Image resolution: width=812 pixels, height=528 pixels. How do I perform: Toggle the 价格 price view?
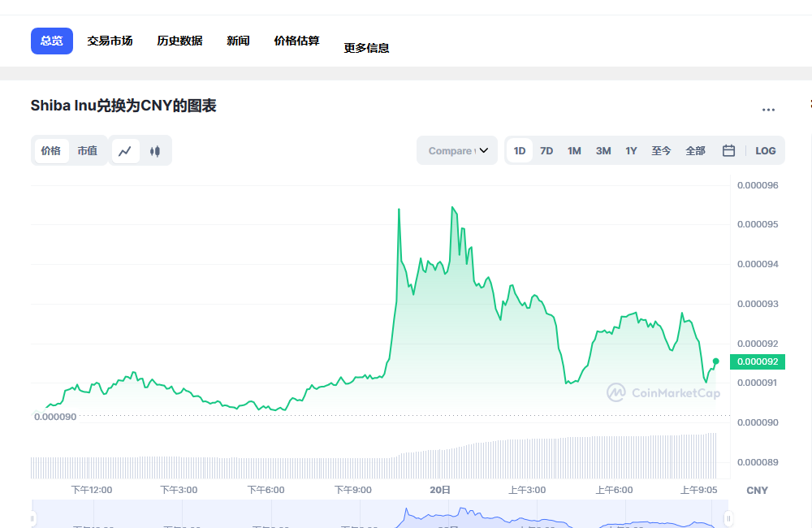pos(50,151)
